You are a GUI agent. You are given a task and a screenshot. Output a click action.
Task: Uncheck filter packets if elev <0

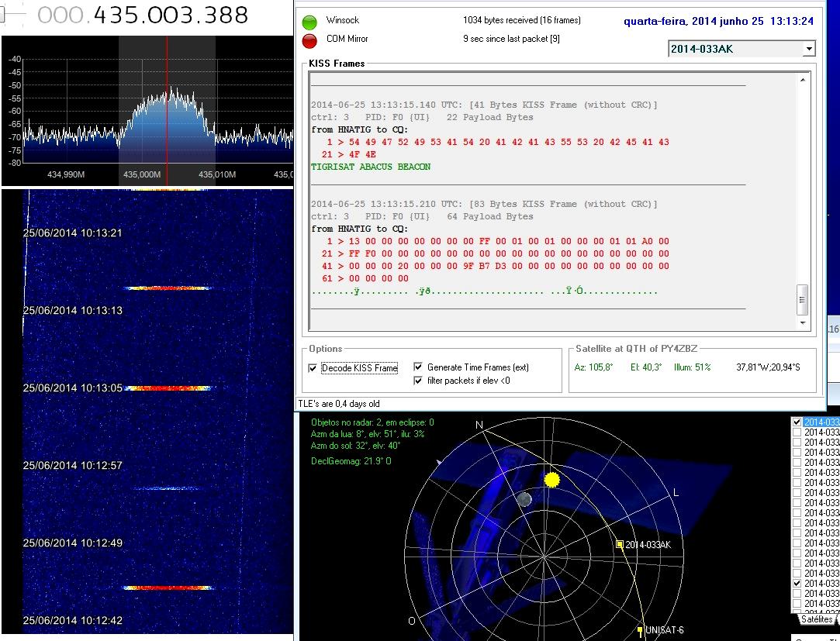tap(418, 381)
